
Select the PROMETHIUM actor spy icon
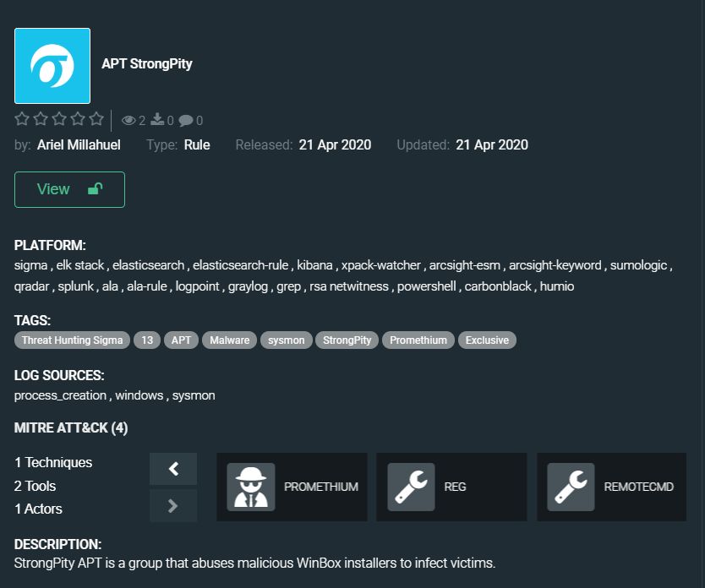point(251,487)
